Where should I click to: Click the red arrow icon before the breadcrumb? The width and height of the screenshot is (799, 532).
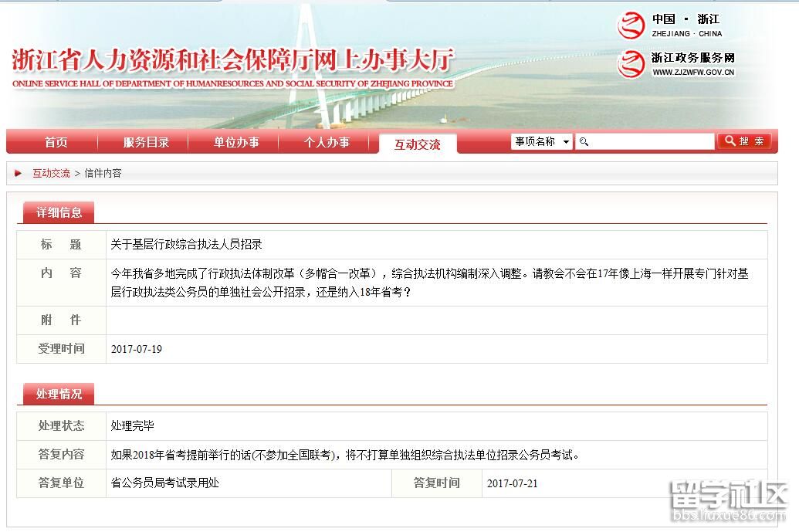point(19,174)
